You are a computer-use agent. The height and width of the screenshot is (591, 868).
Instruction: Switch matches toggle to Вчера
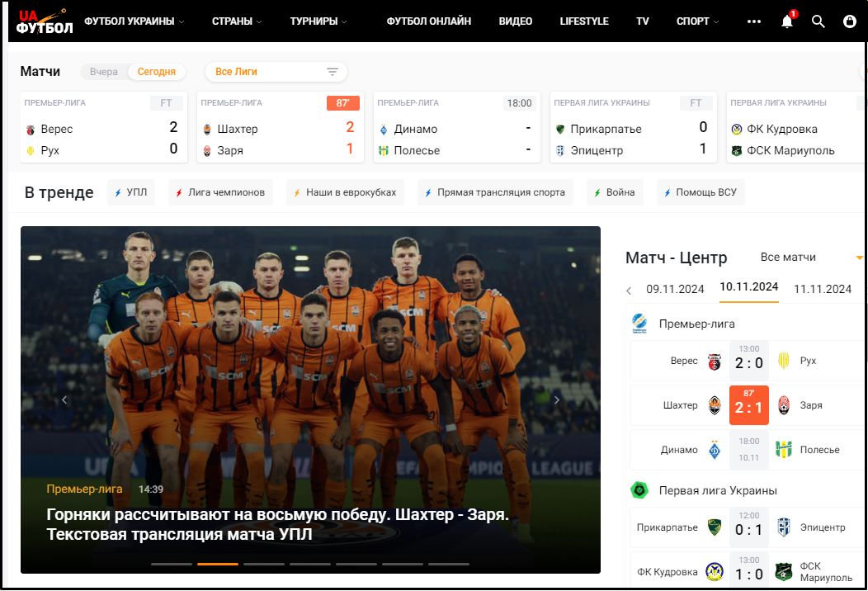click(x=103, y=72)
